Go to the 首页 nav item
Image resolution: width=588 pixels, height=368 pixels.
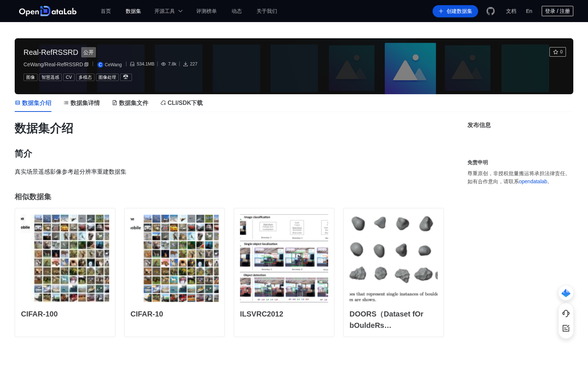[106, 11]
